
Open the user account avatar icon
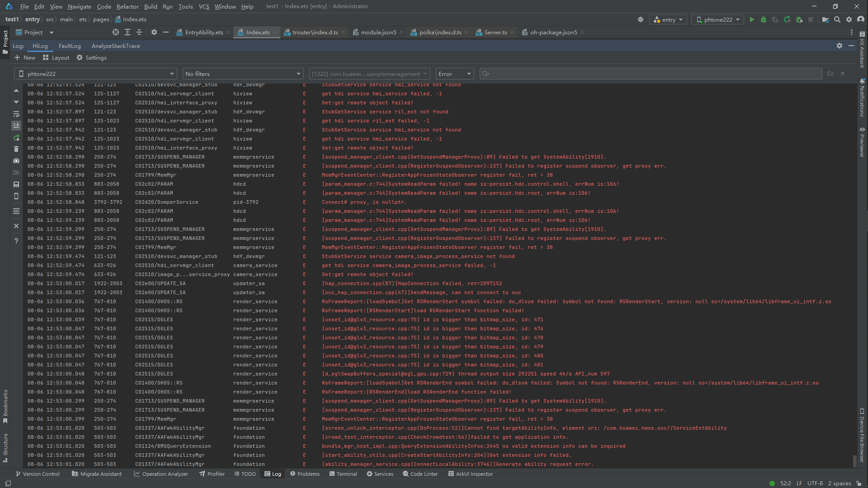(861, 19)
